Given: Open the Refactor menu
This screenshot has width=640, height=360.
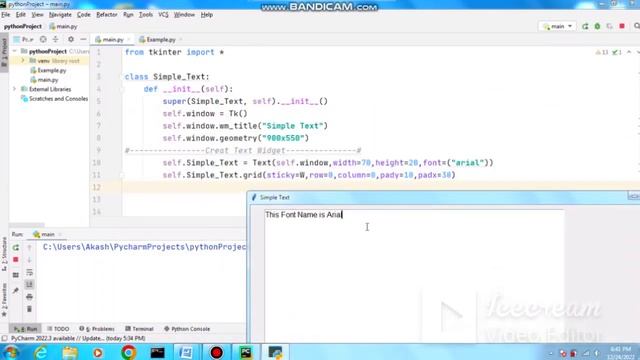Looking at the screenshot, I should 107,15.
